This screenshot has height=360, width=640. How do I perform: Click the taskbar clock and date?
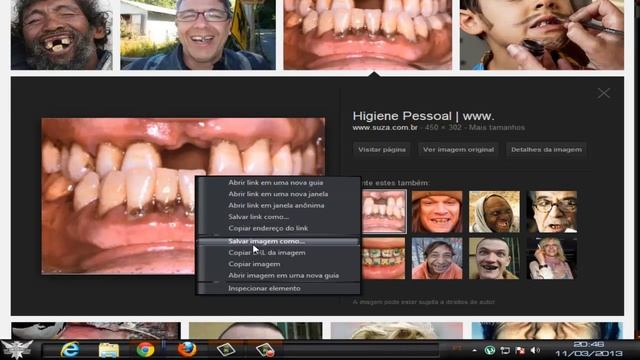click(589, 349)
